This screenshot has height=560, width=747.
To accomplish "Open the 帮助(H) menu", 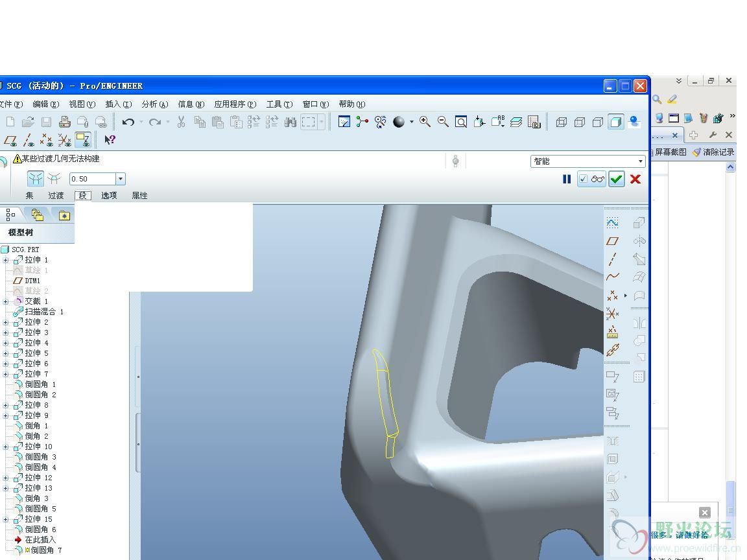I will [351, 104].
